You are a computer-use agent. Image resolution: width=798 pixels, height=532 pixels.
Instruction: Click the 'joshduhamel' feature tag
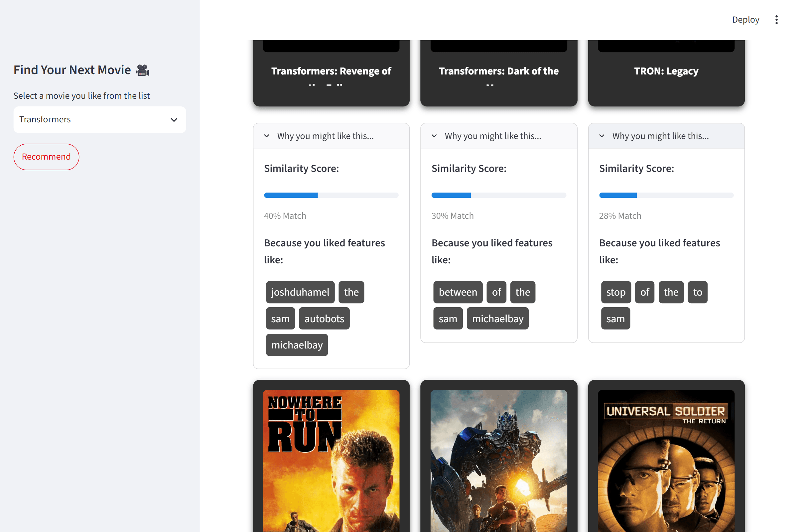300,292
